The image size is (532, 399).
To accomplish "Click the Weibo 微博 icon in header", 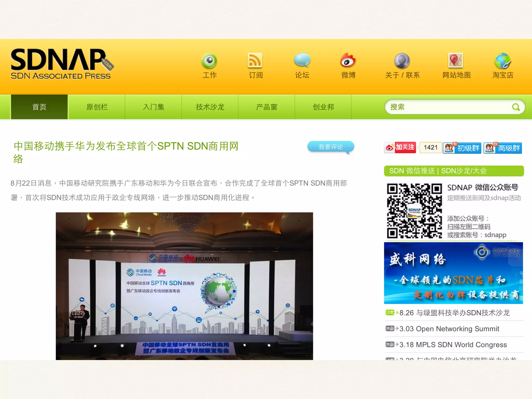I will (x=348, y=61).
